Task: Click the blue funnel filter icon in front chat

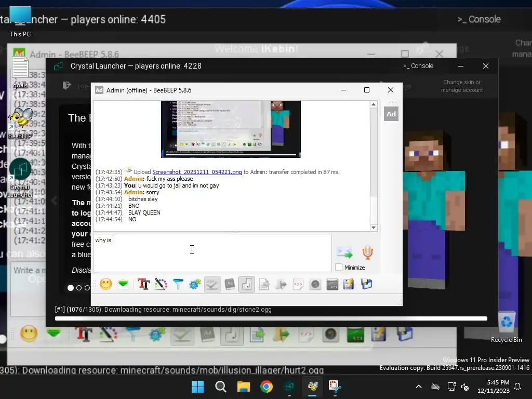Action: (x=178, y=284)
